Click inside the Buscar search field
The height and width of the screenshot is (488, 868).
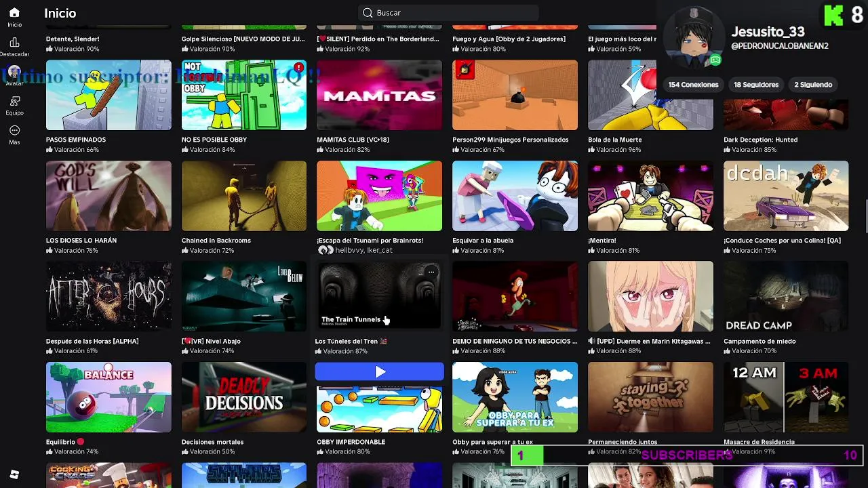(x=448, y=13)
